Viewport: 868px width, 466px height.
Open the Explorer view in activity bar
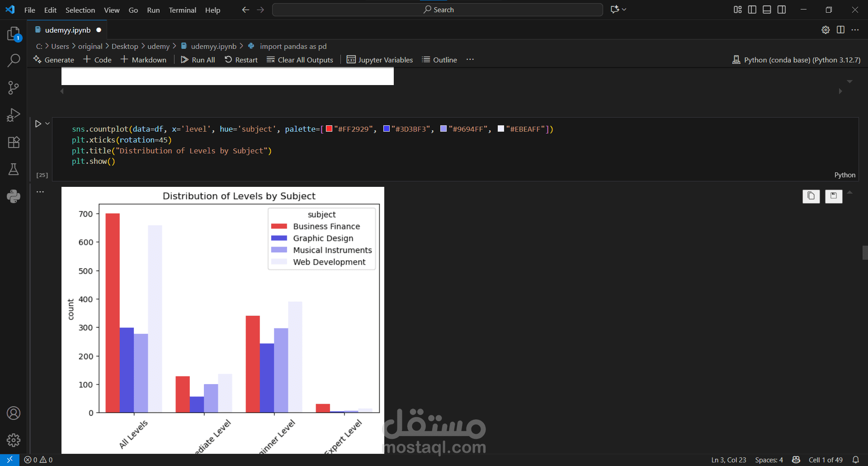pos(14,33)
